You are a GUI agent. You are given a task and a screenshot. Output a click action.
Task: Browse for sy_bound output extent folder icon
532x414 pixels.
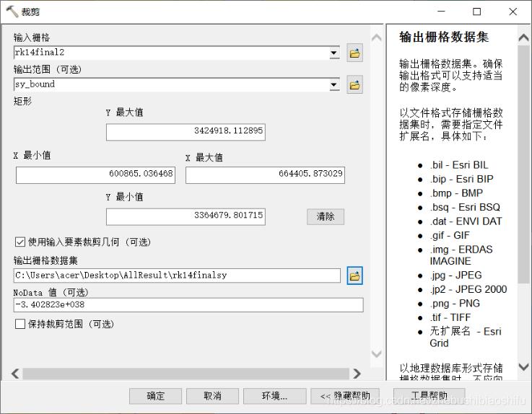(354, 84)
